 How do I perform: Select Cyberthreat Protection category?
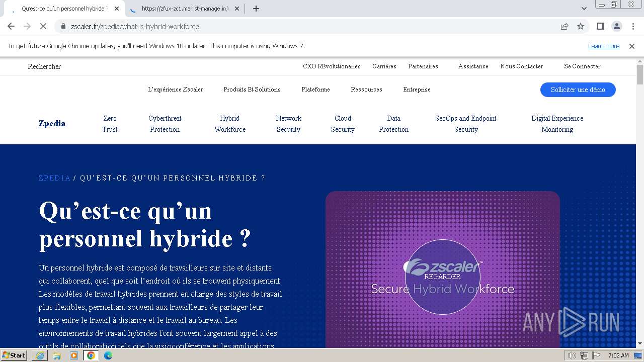click(165, 124)
